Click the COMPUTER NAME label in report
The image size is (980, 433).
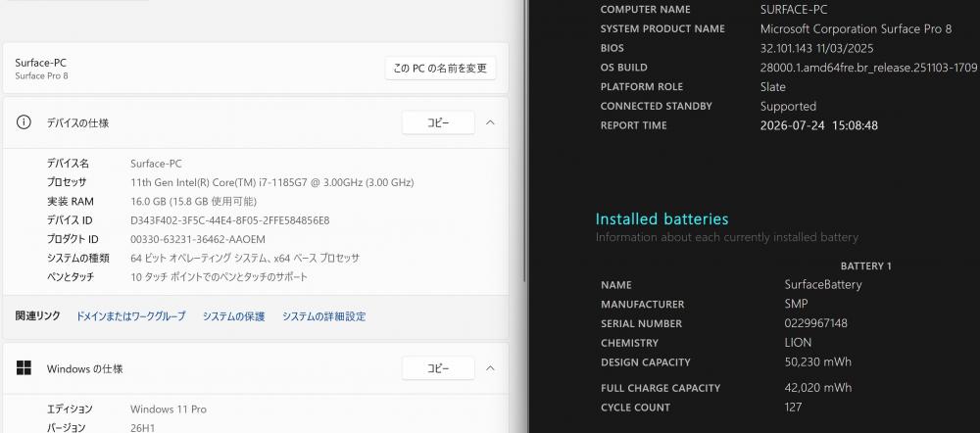pyautogui.click(x=646, y=10)
